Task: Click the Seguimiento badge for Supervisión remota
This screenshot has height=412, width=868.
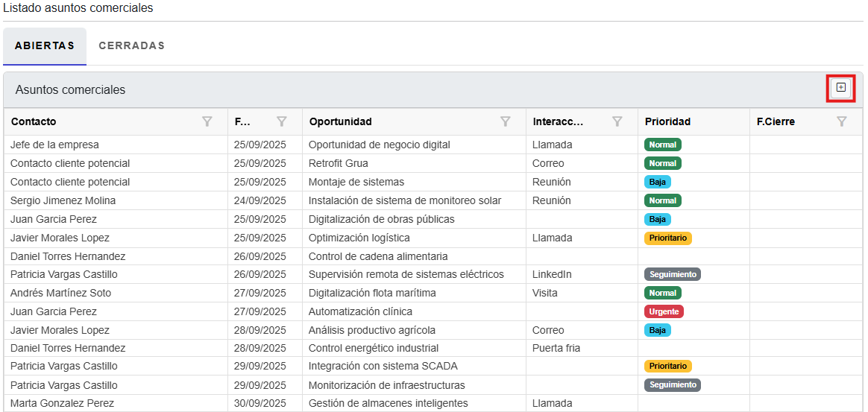Action: point(672,274)
